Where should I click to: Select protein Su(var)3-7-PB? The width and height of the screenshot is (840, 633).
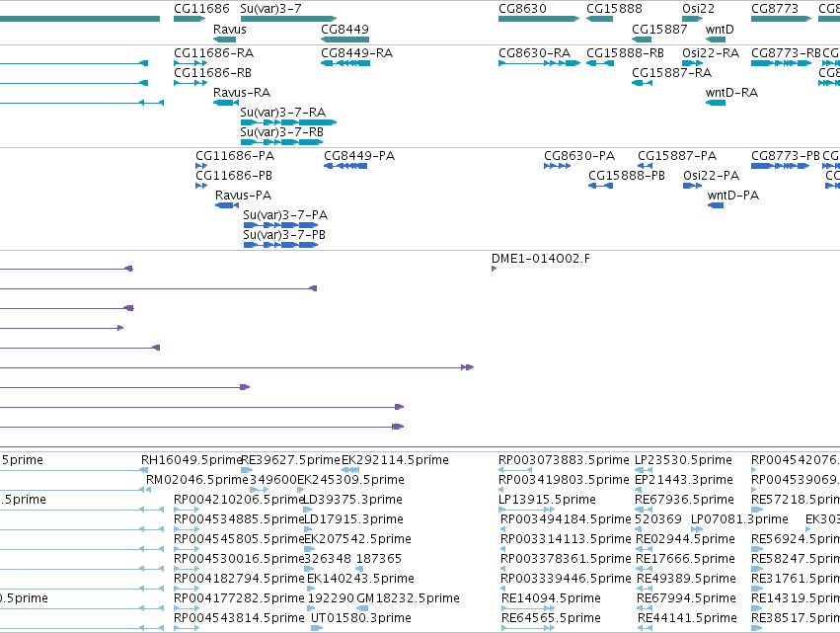(x=284, y=235)
